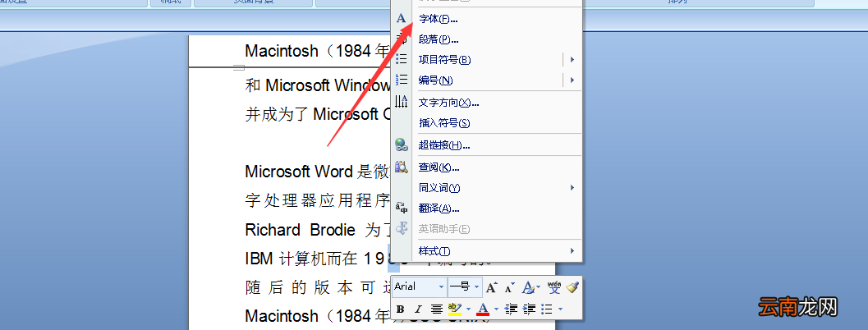Select the Format Painter brush icon
Image resolution: width=868 pixels, height=330 pixels.
point(572,286)
